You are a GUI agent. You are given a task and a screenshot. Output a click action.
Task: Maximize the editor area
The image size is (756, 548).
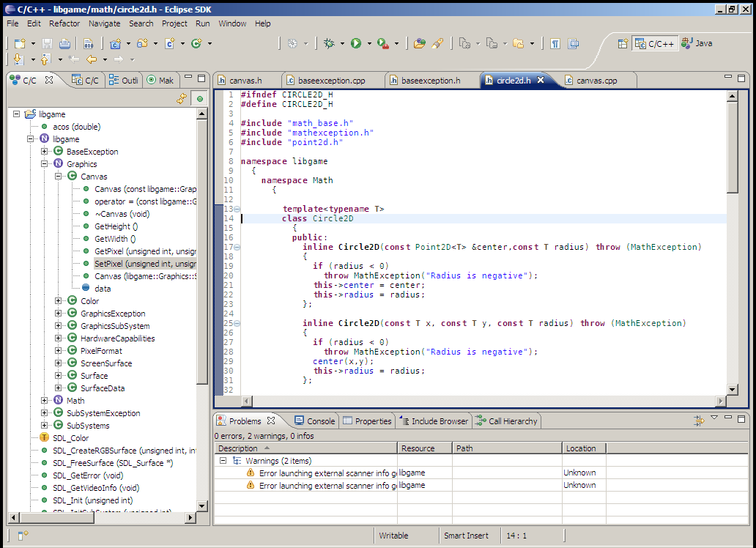pos(741,78)
